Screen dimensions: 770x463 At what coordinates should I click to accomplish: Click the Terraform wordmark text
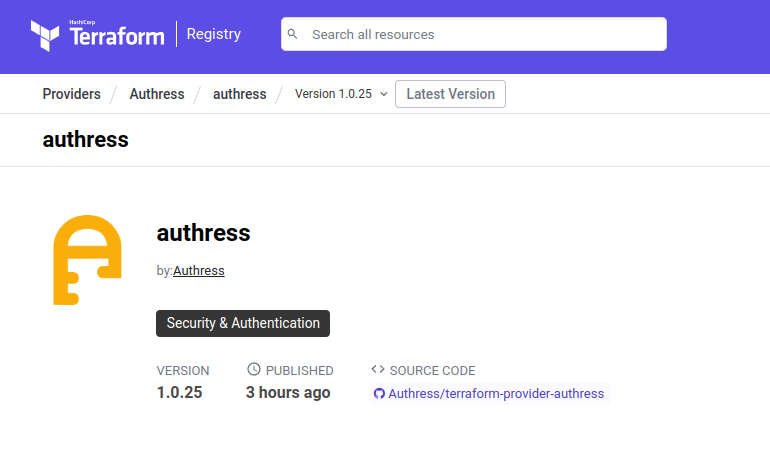[x=117, y=36]
